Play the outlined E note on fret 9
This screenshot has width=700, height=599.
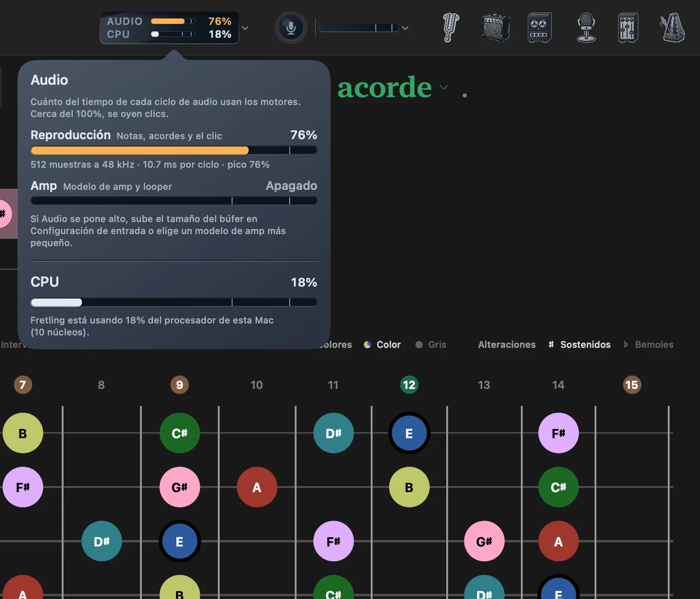[180, 541]
